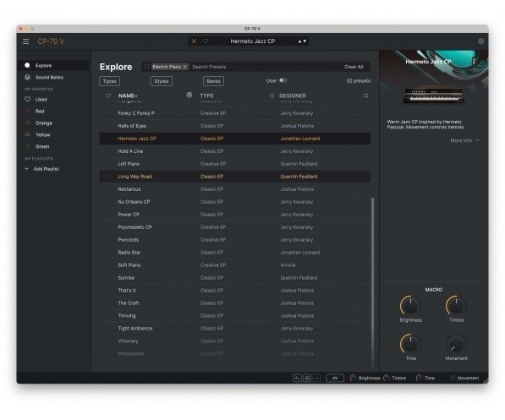Screen dimensions: 505x420
Task: Sort presets by NAME column
Action: [128, 95]
